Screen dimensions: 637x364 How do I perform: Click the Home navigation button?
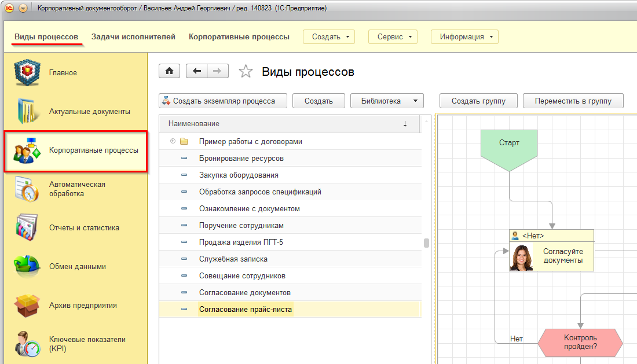click(x=169, y=71)
